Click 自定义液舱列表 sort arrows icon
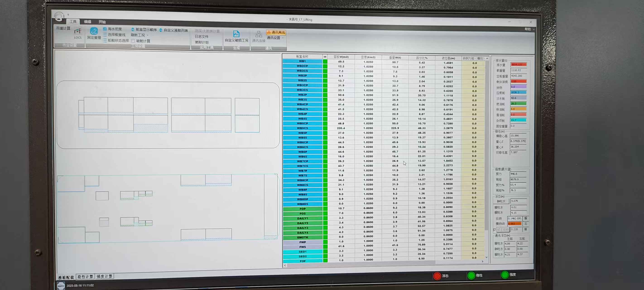The width and height of the screenshot is (644, 290). pyautogui.click(x=161, y=30)
